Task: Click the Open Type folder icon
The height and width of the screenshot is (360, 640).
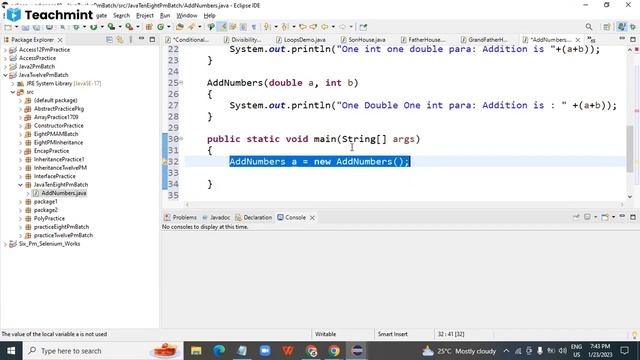Action: (180, 27)
